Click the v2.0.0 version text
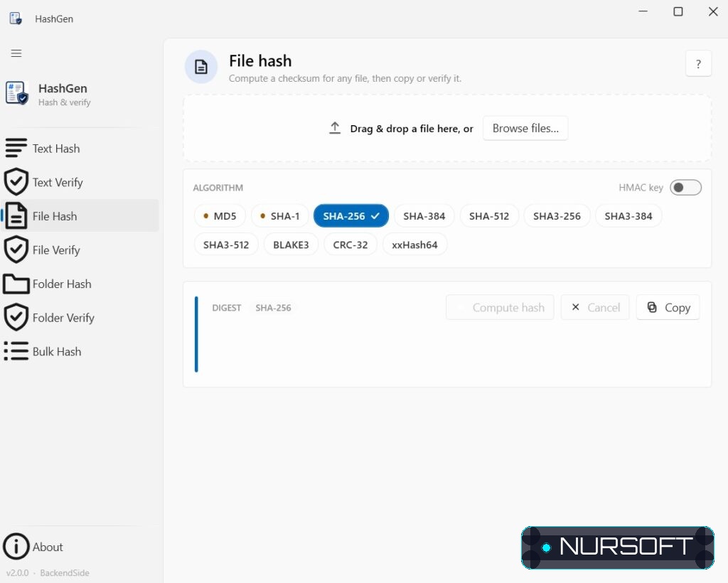Viewport: 728px width, 583px height. [x=17, y=573]
